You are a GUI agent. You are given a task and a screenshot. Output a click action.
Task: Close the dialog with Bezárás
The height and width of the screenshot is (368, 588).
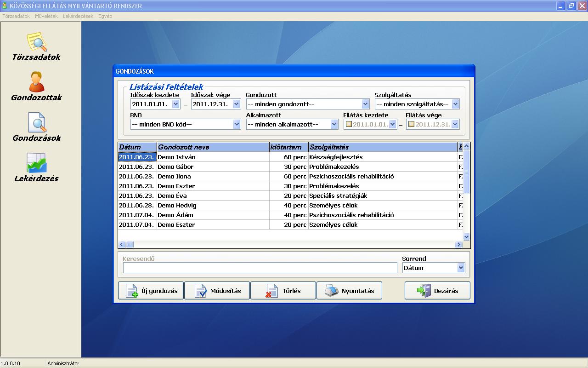click(x=437, y=291)
